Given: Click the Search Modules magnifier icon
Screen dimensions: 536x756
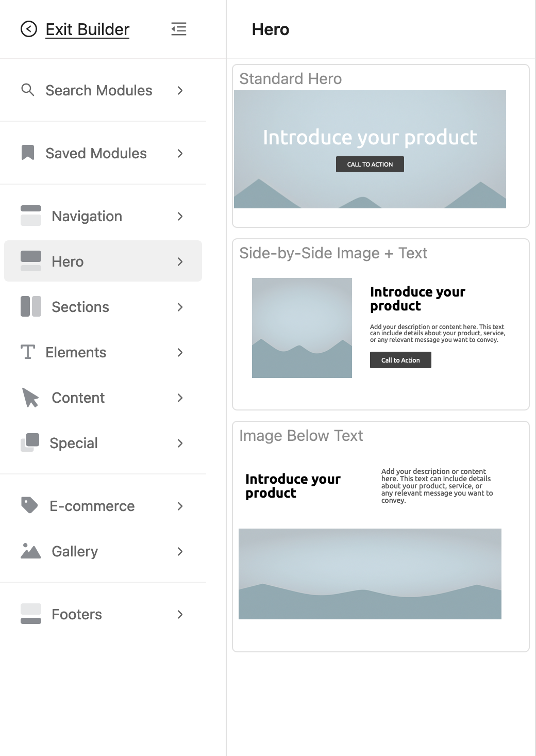Looking at the screenshot, I should (28, 90).
